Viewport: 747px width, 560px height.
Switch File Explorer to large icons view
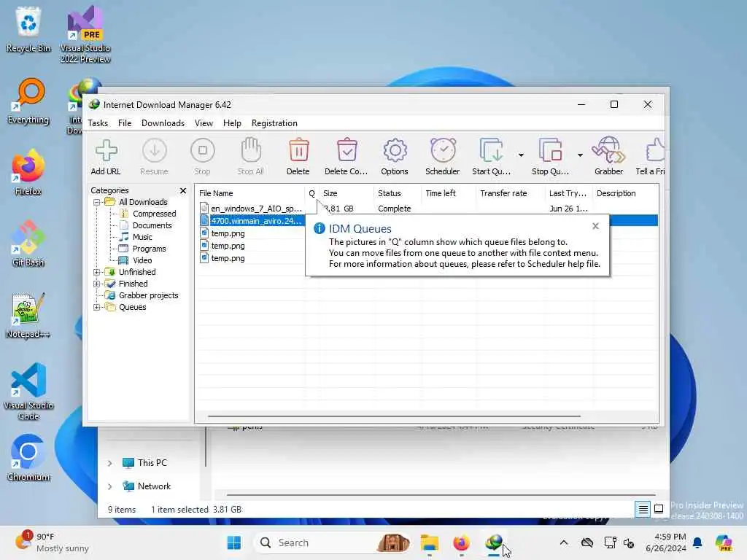point(659,510)
